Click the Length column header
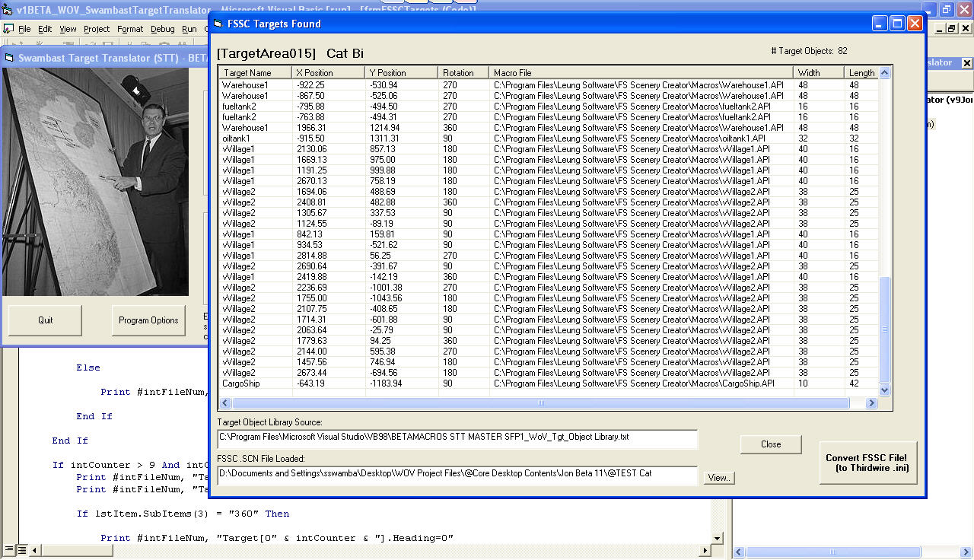Screen dimensions: 974x560 861,73
